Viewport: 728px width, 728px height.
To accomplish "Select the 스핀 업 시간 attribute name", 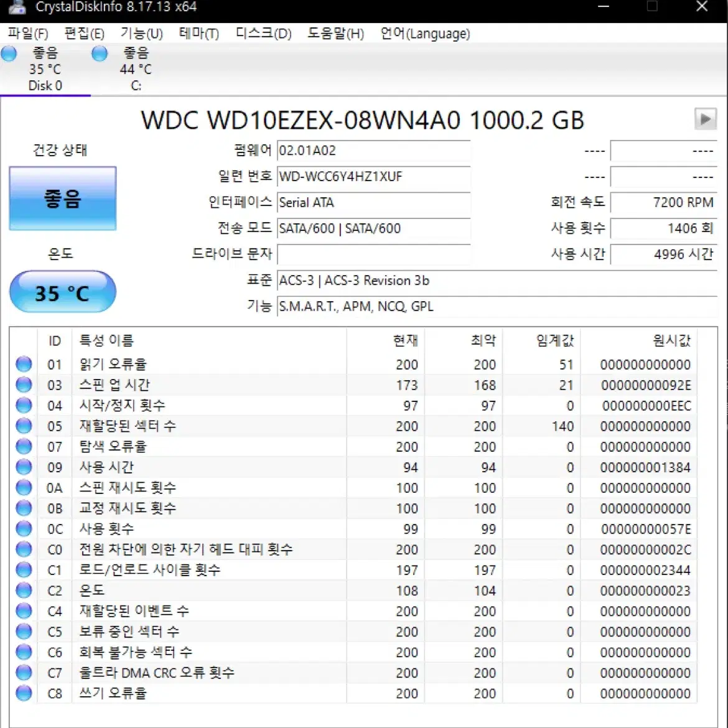I will (x=114, y=385).
